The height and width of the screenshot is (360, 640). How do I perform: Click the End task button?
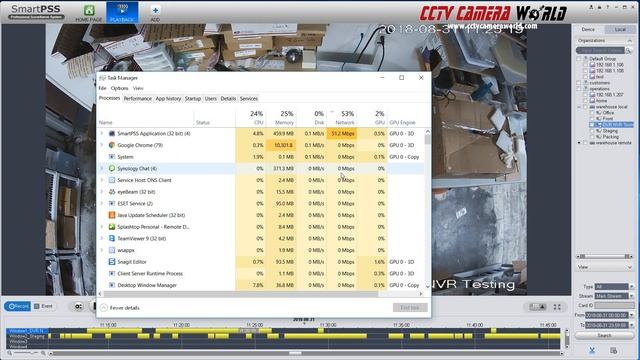point(410,307)
